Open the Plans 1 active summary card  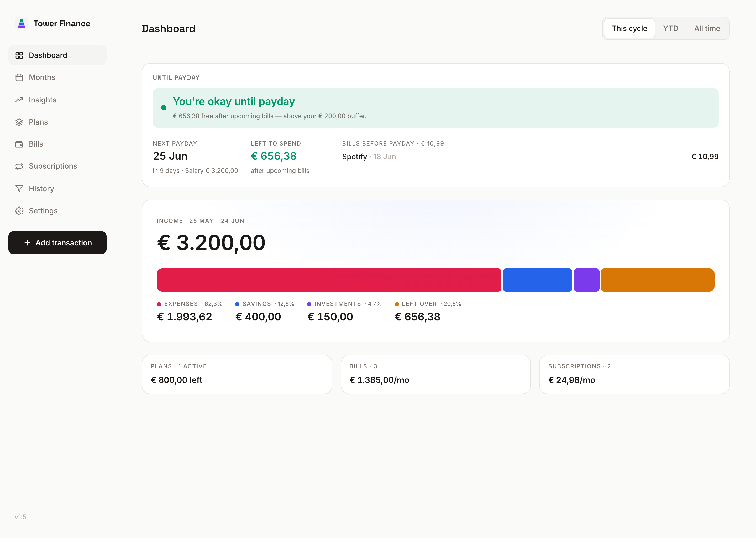click(237, 374)
